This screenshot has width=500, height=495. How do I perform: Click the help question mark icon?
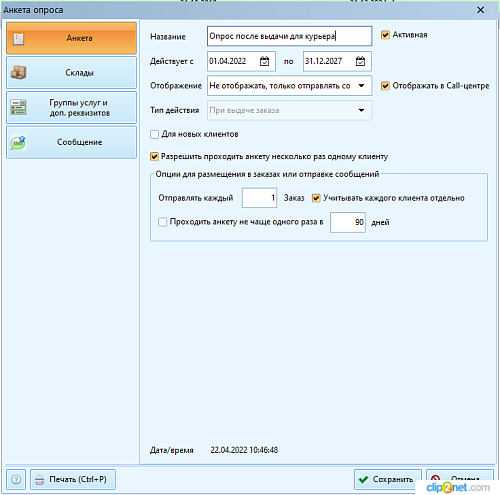(16, 479)
